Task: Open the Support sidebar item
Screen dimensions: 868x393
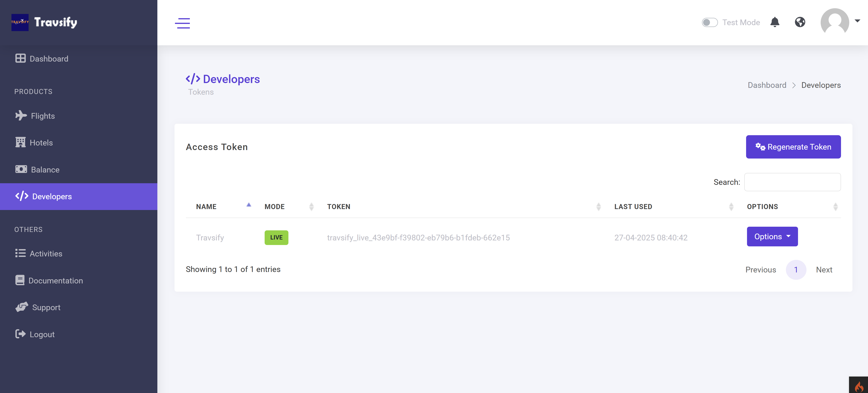Action: coord(46,307)
